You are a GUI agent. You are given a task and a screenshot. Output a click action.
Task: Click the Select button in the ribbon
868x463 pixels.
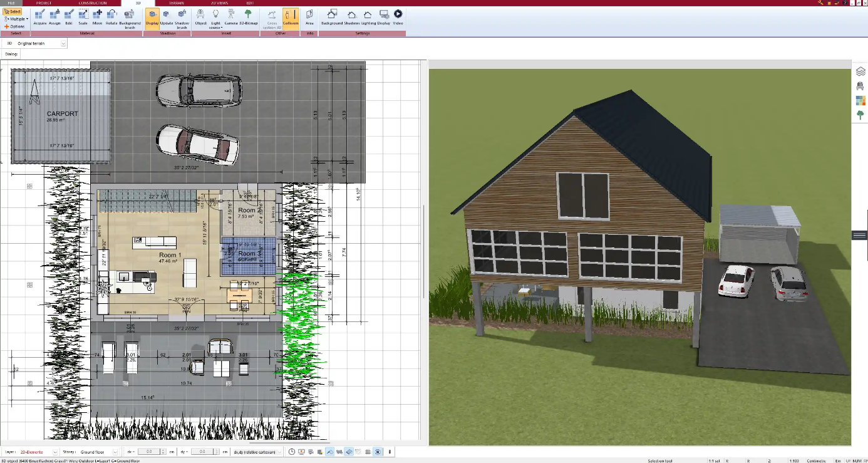pyautogui.click(x=13, y=12)
